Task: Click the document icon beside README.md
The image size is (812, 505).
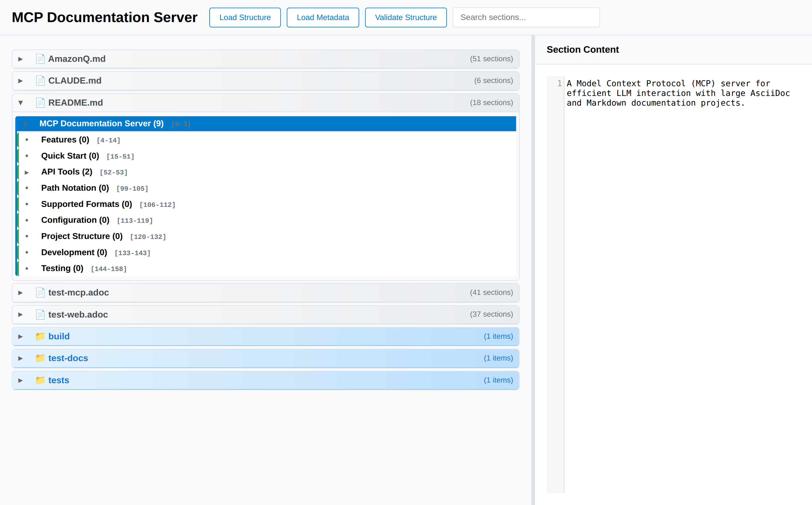Action: click(40, 102)
